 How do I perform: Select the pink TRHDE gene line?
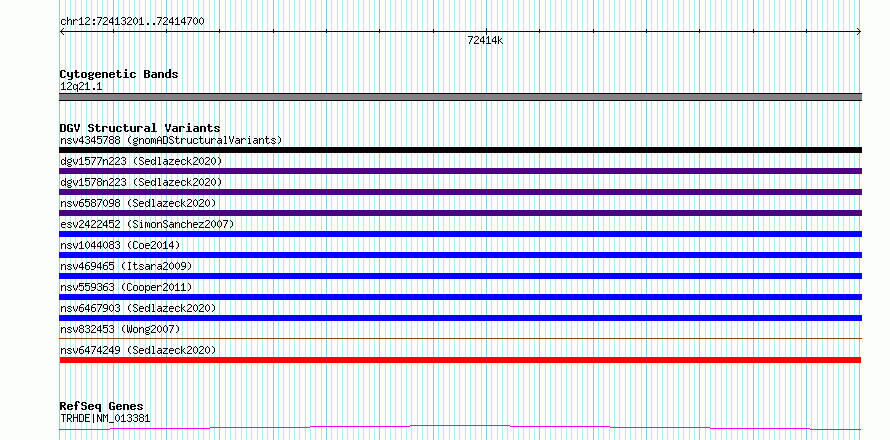click(460, 427)
